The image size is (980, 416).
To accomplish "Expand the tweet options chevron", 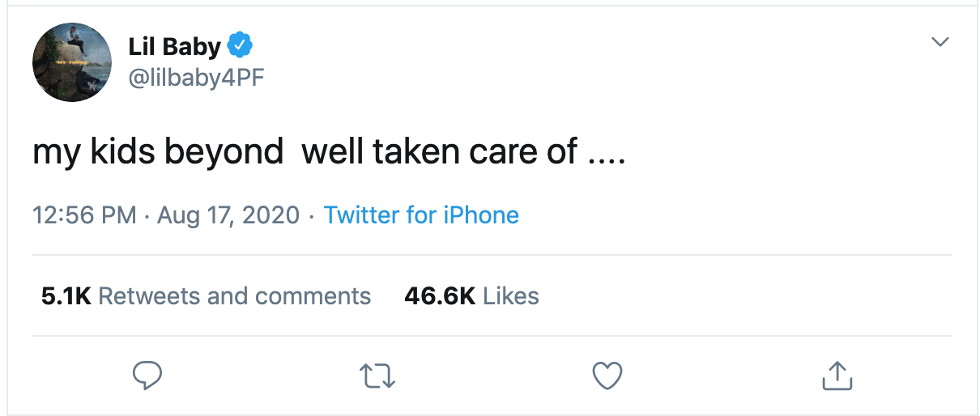I will tap(940, 42).
